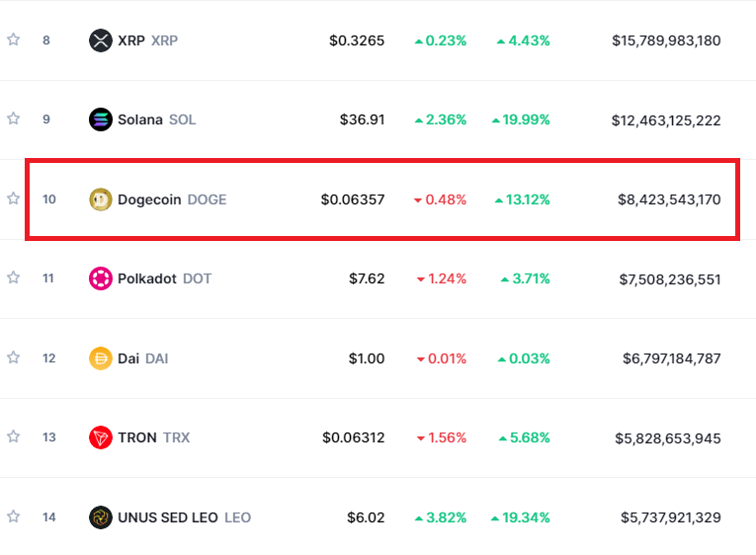Click the TRON logo icon
Screen dimensions: 756x555
pos(101,437)
